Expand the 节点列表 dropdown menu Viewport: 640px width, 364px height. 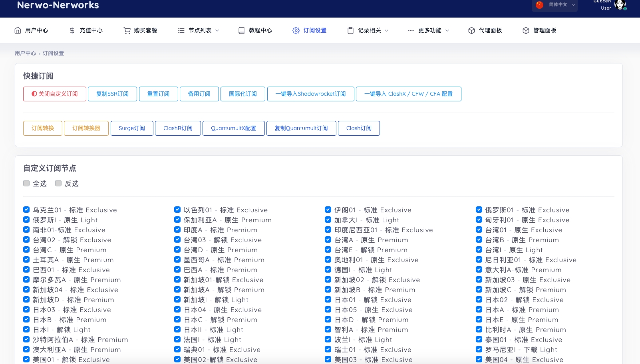coord(199,30)
